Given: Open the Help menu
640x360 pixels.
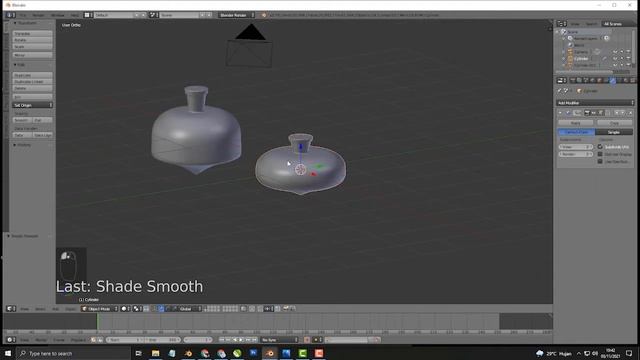Looking at the screenshot, I should [74, 15].
